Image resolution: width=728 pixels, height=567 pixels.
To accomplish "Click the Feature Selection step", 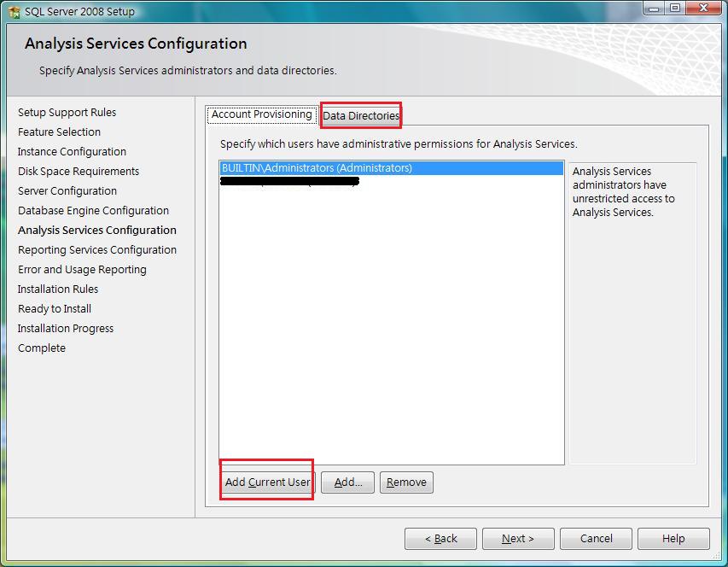I will 59,132.
